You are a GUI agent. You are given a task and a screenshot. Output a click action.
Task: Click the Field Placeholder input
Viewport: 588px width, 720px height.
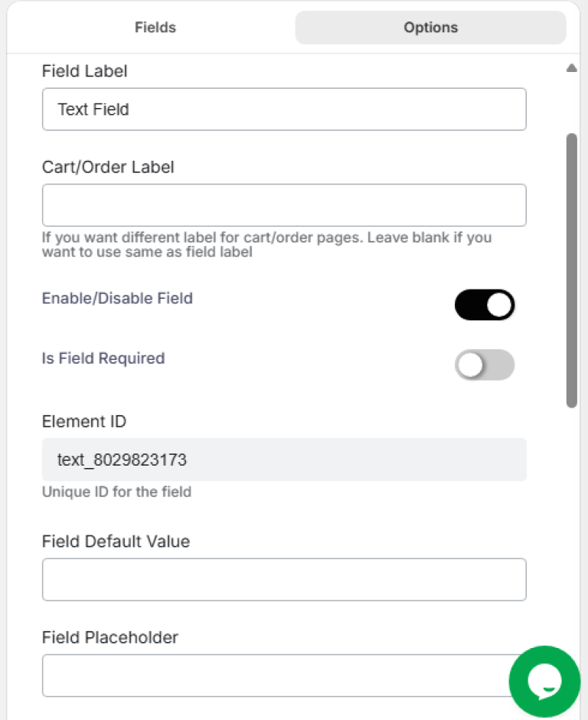[x=284, y=676]
